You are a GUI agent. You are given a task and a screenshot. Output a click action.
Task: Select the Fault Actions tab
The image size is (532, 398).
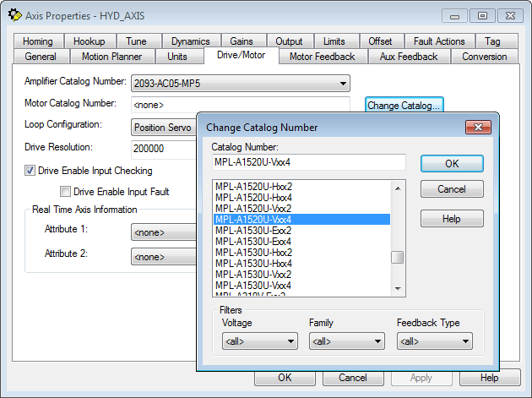(x=439, y=41)
